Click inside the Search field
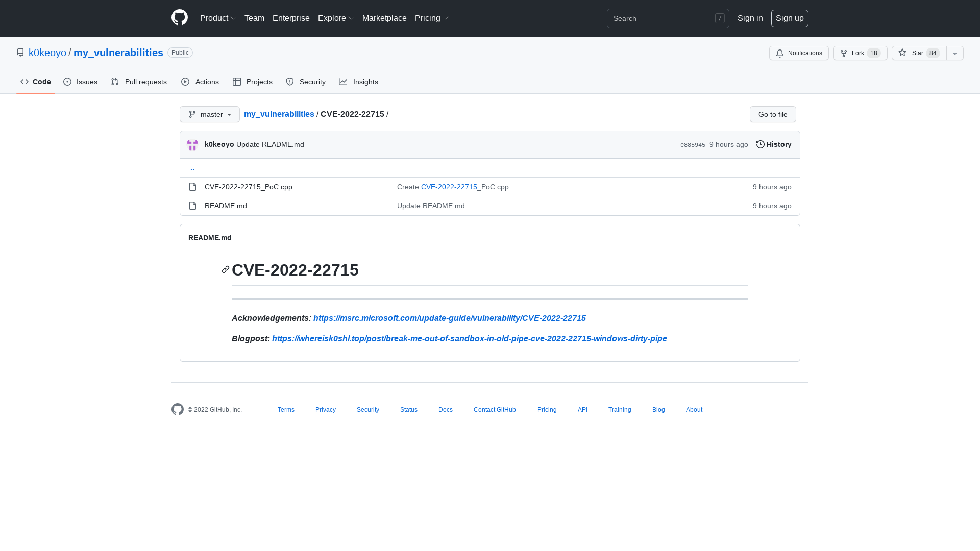Screen dimensions: 980x551 (x=664, y=18)
